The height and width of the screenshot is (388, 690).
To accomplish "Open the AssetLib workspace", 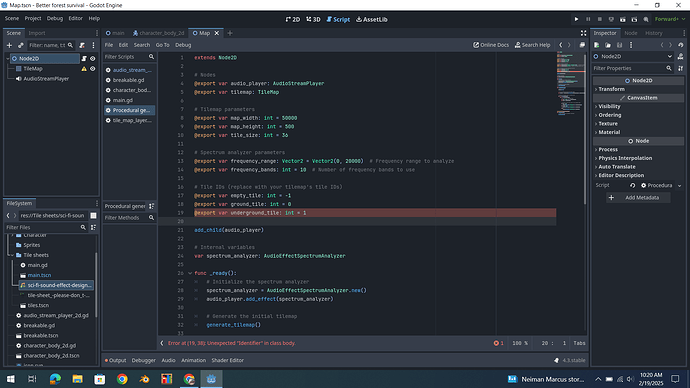I will (372, 19).
